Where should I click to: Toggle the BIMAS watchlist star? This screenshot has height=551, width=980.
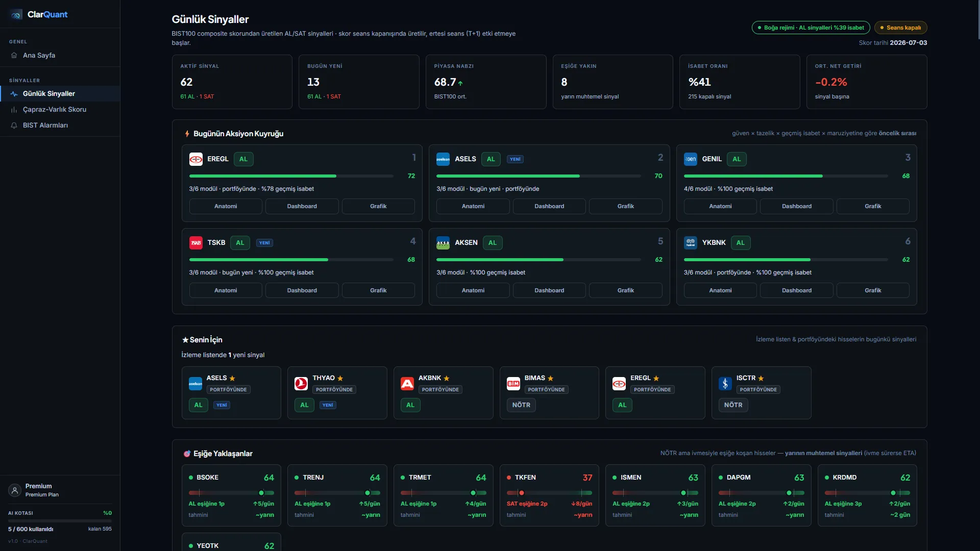click(551, 378)
